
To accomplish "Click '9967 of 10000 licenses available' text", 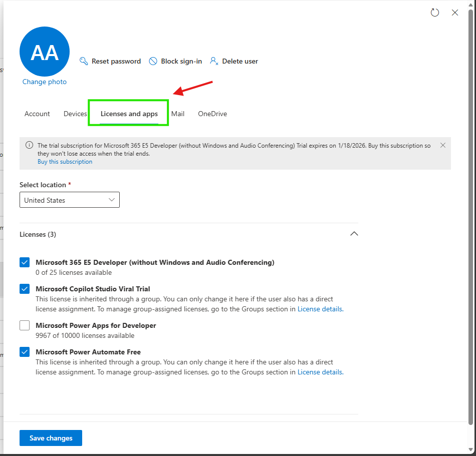I will coord(85,336).
